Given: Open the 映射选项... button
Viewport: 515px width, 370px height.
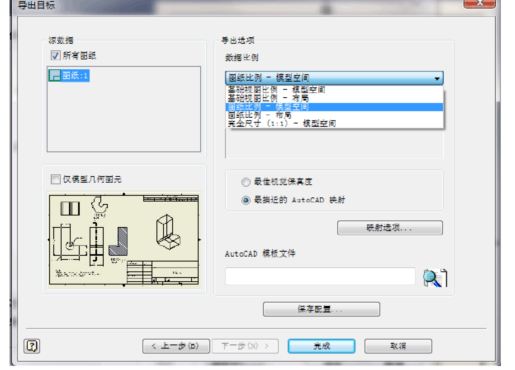Looking at the screenshot, I should 390,228.
